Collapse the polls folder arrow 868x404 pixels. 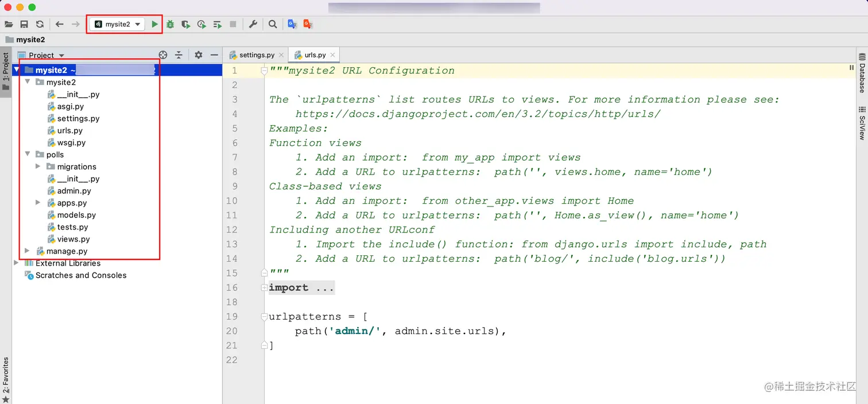(x=28, y=154)
